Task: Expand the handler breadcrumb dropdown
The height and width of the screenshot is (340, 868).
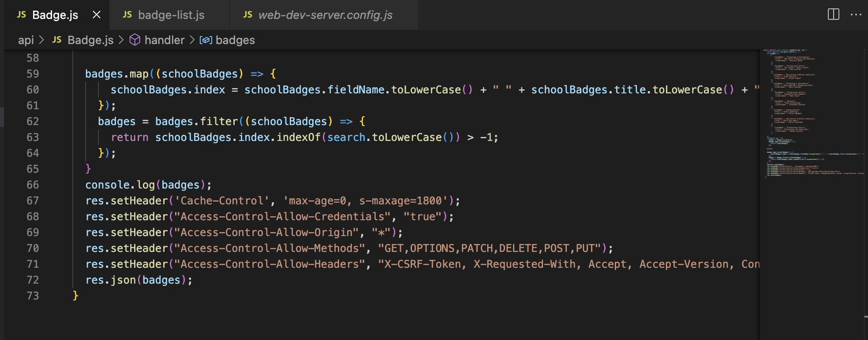Action: [165, 40]
